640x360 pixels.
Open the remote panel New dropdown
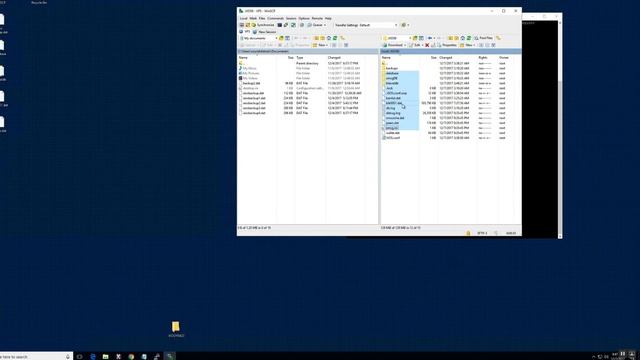(467, 45)
